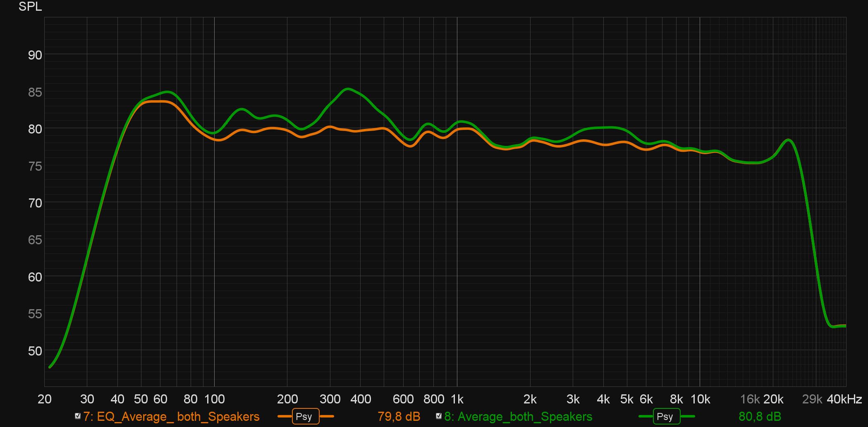Toggle checkbox for 8: Average_both_Speakers trace
868x427 pixels.
point(439,416)
